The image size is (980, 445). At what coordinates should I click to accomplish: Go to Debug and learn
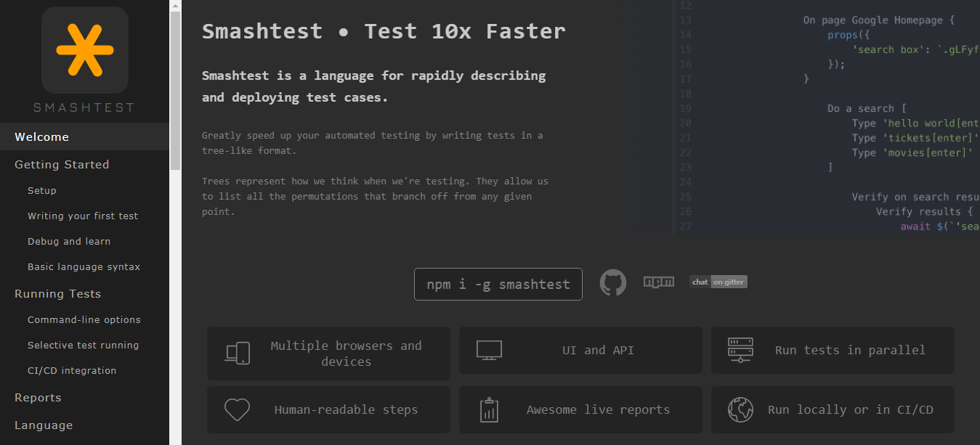pos(68,241)
